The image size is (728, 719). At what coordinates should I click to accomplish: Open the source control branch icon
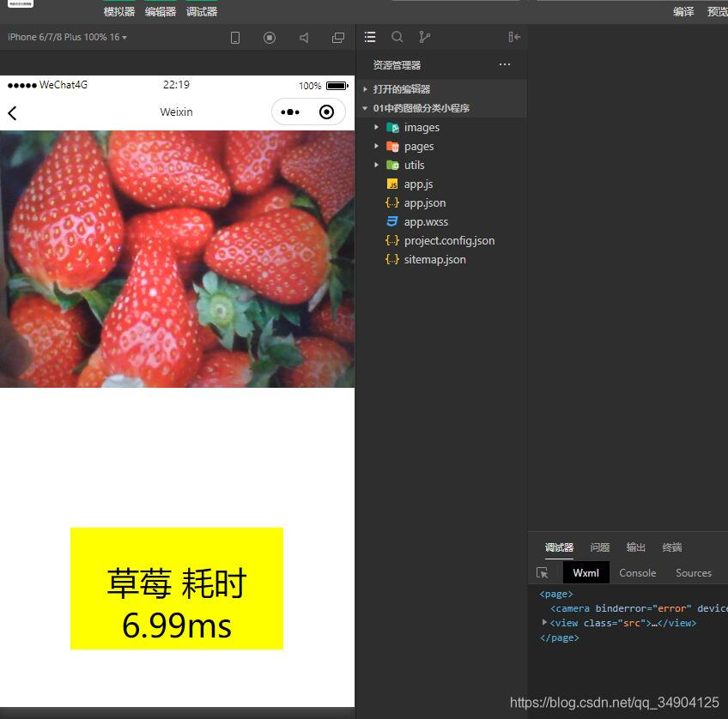click(424, 37)
